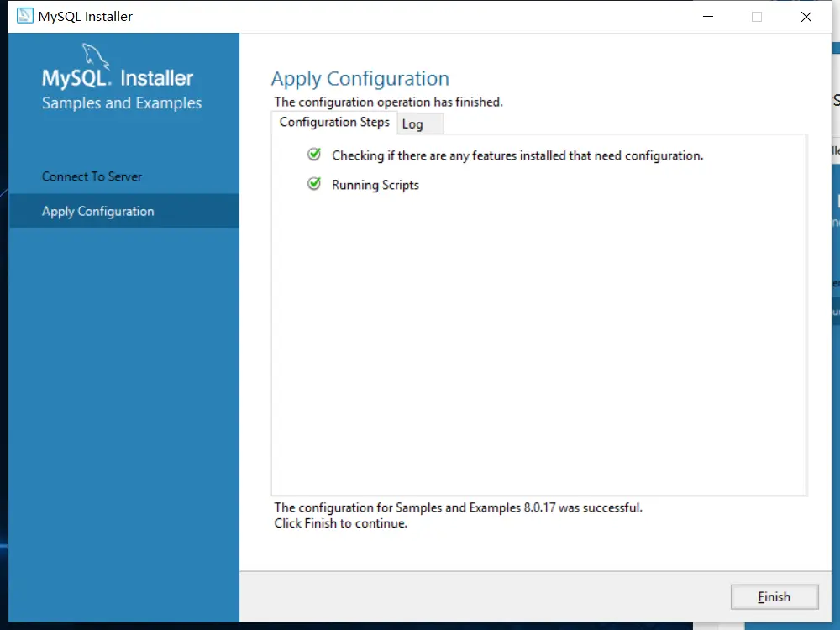Click the MySQL dolphin logo
This screenshot has width=840, height=630.
pyautogui.click(x=96, y=56)
